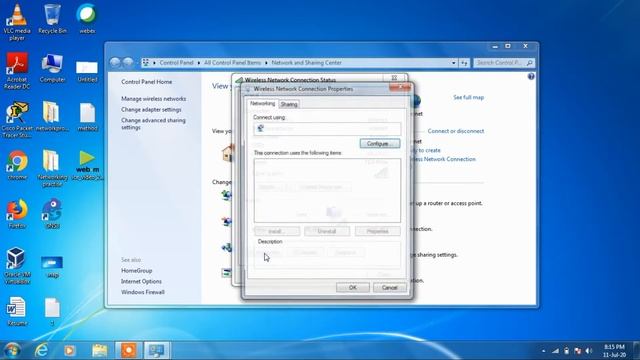Click Network and Sharing Center breadcrumb
The image size is (640, 360).
click(x=307, y=63)
